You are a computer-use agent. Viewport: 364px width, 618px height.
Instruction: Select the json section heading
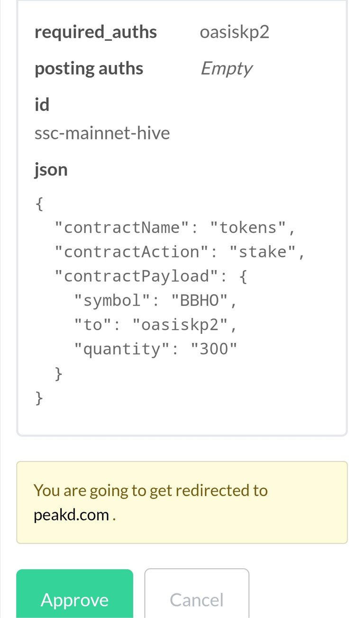51,170
